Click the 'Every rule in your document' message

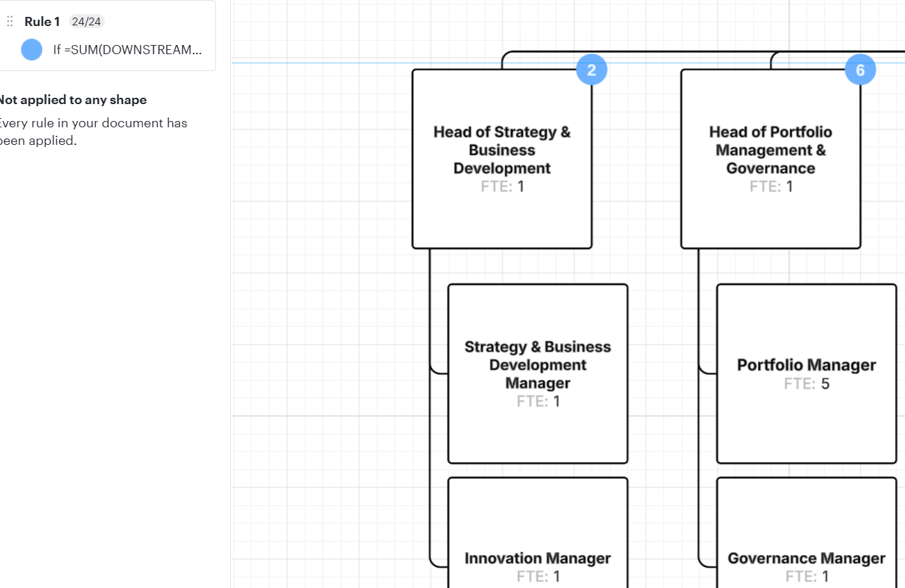coord(93,132)
